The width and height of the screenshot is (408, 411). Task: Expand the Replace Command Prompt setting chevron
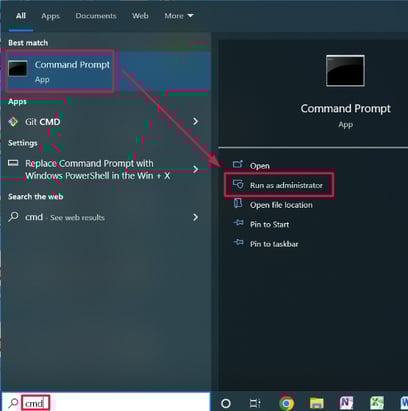tap(196, 169)
